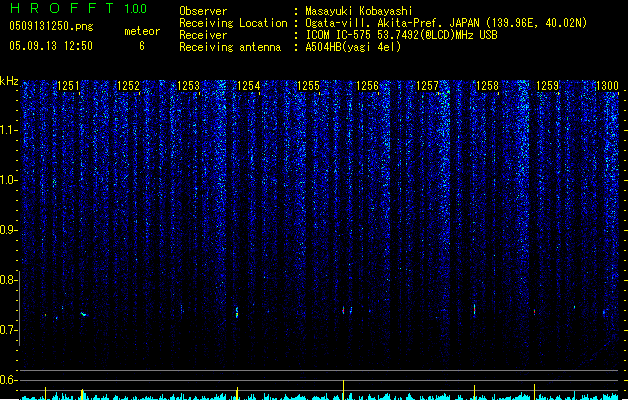Click the 1253 time marker

click(x=188, y=86)
